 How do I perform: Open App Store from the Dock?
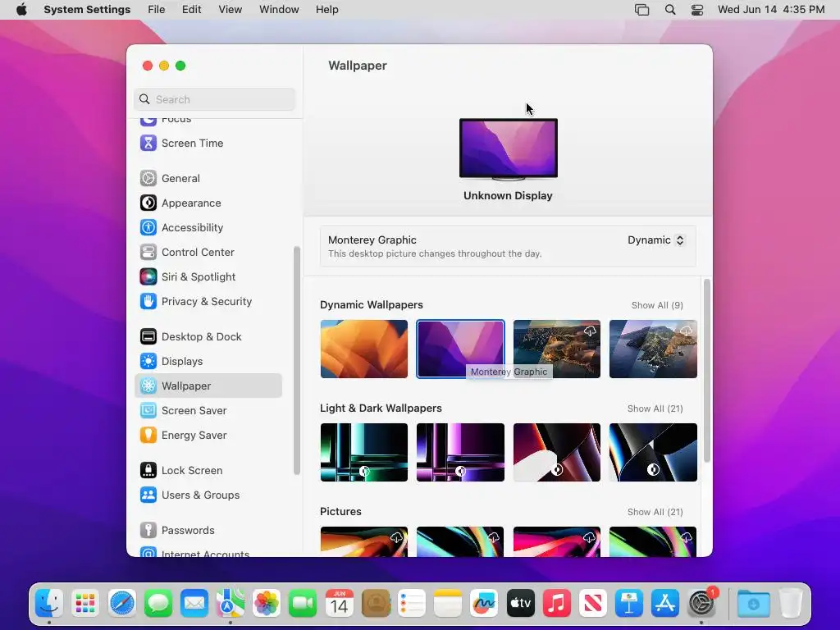click(664, 603)
